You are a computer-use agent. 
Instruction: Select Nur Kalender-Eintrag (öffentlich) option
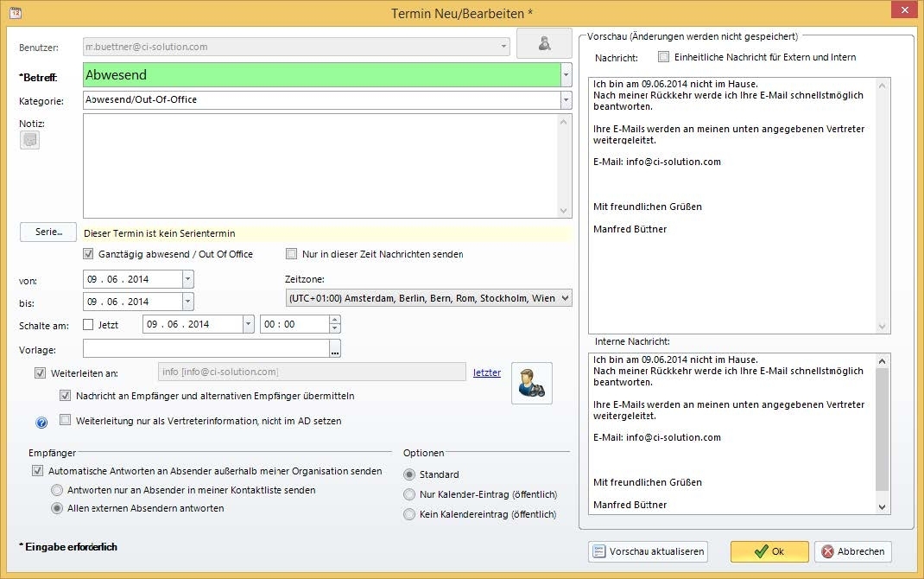[x=409, y=494]
